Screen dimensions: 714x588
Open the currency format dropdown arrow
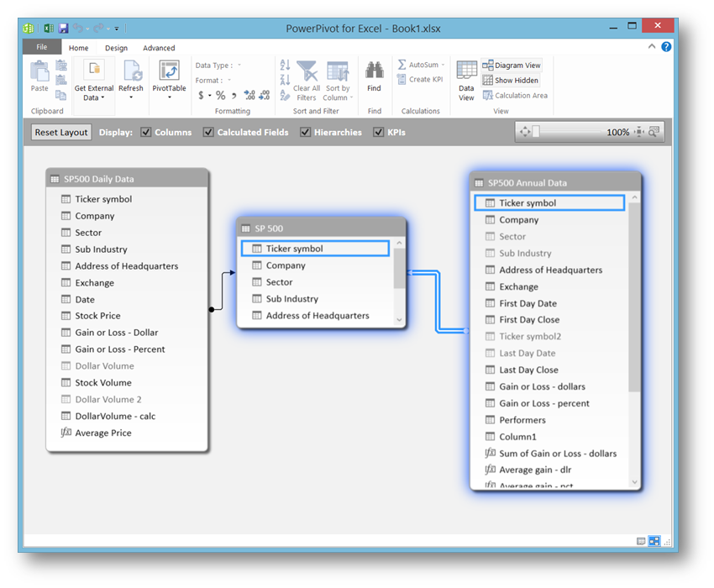click(209, 96)
